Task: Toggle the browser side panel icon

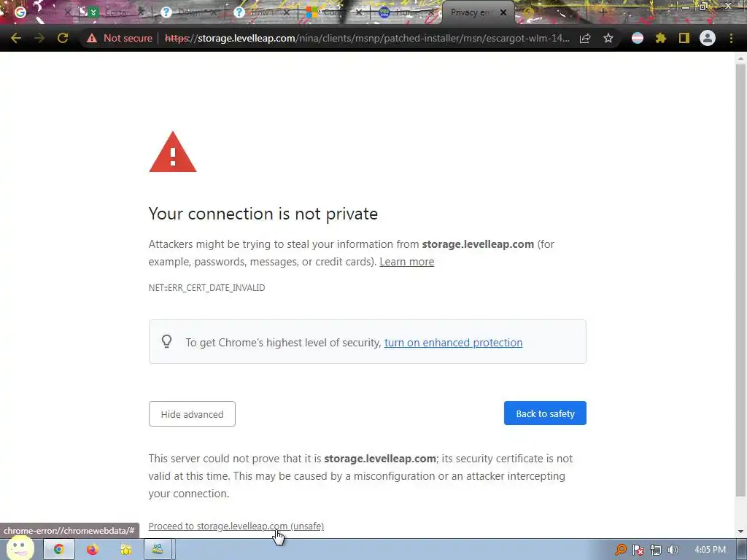Action: 684,38
